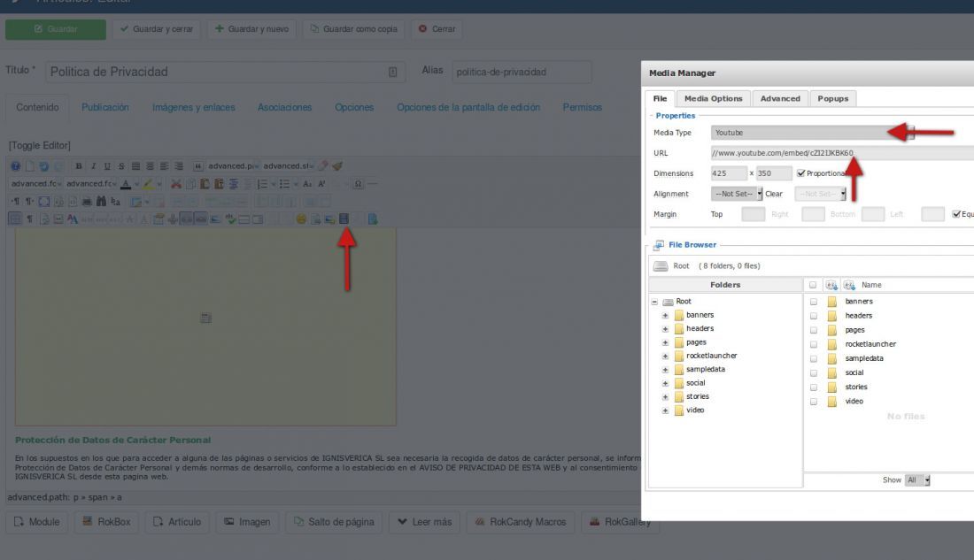Click the File Browser section icon
The width and height of the screenshot is (974, 560).
tap(659, 244)
